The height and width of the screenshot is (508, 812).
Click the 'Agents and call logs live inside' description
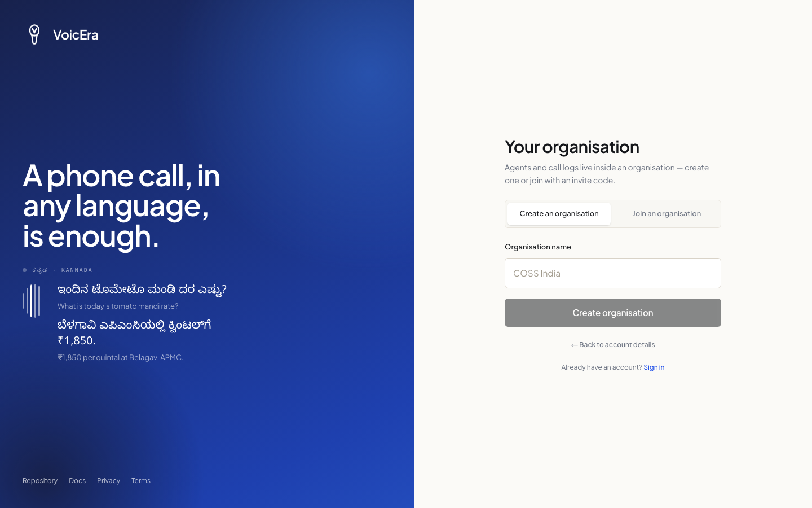(x=607, y=174)
